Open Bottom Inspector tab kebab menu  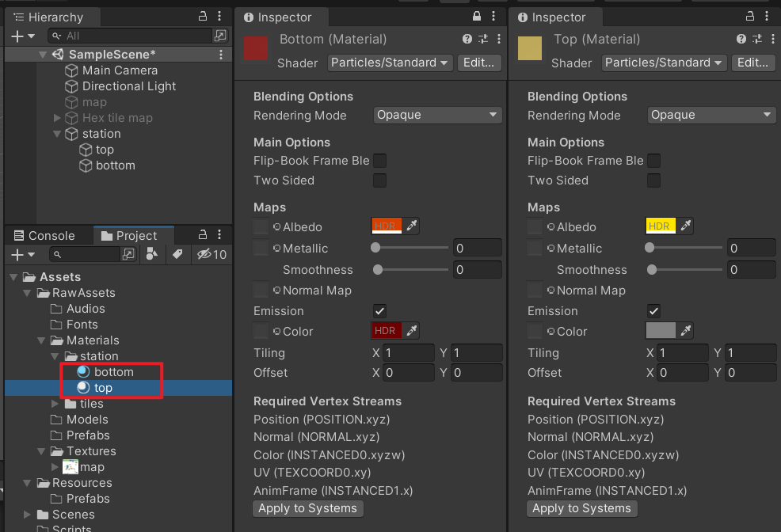(493, 17)
